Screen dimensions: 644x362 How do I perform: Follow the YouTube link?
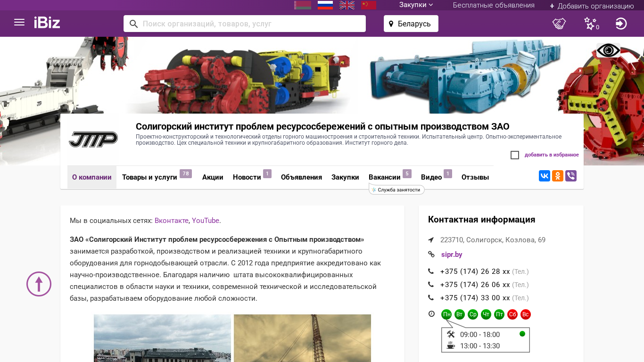[x=206, y=221]
